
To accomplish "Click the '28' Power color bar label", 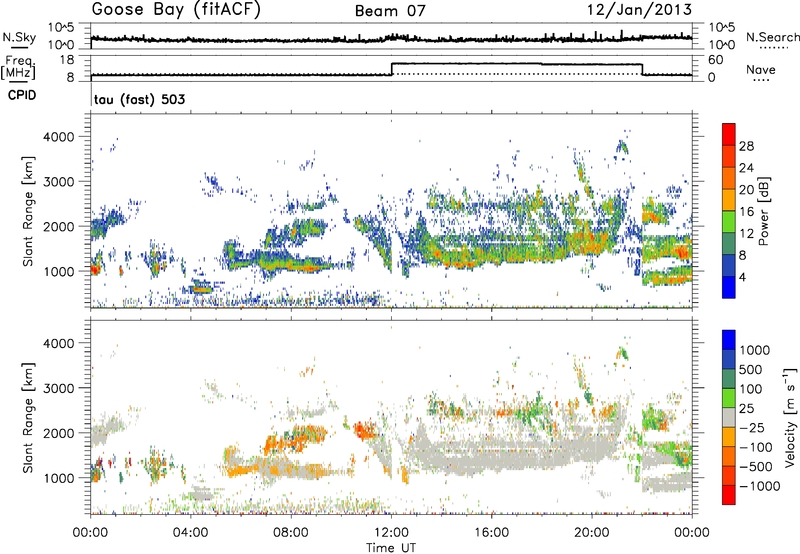I will tap(746, 146).
